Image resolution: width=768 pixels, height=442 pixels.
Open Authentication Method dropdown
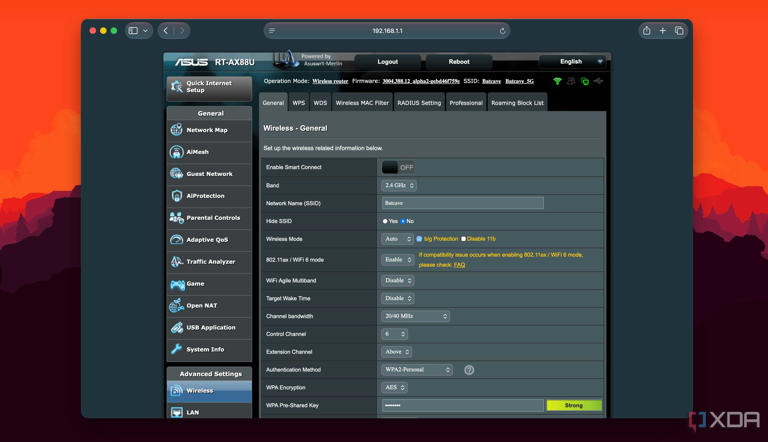tap(417, 370)
